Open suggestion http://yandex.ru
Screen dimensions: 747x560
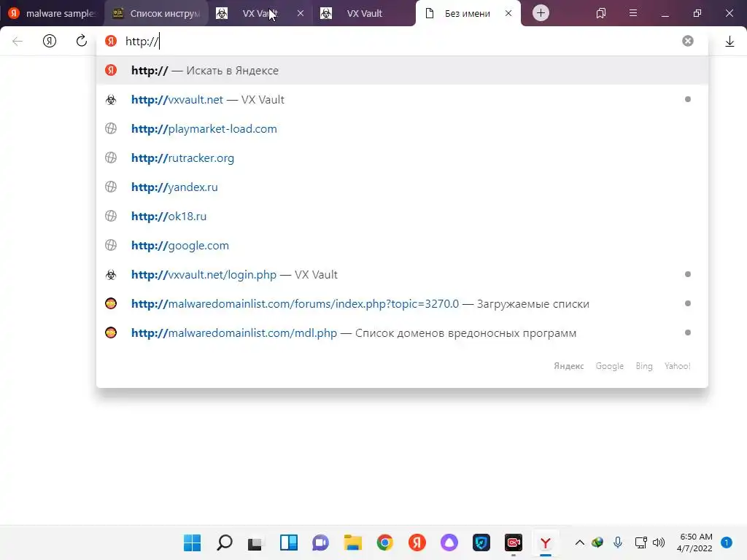coord(402,187)
